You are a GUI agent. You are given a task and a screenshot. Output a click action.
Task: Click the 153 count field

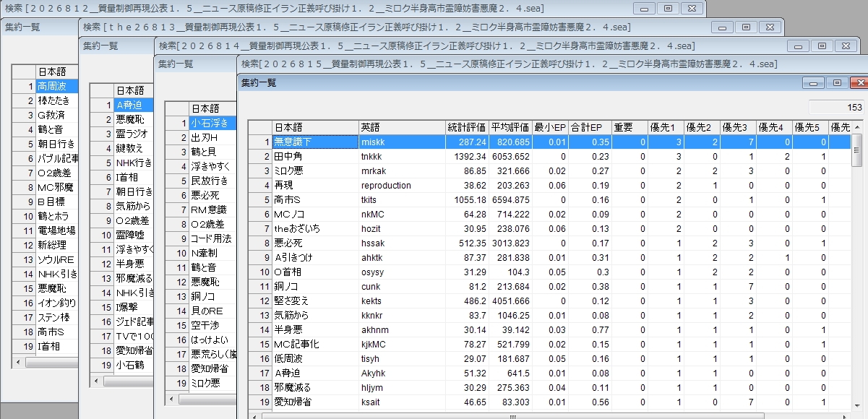pos(835,107)
